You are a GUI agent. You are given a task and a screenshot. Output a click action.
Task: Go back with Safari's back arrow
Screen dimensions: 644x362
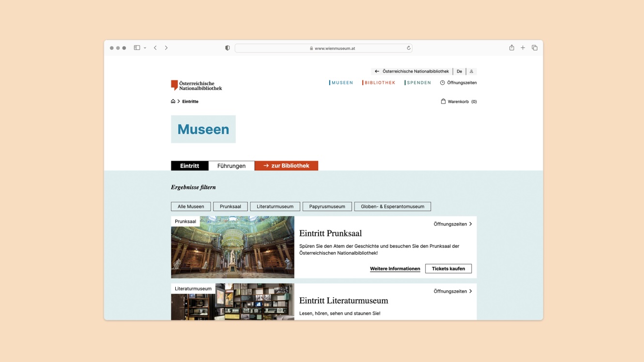click(155, 48)
